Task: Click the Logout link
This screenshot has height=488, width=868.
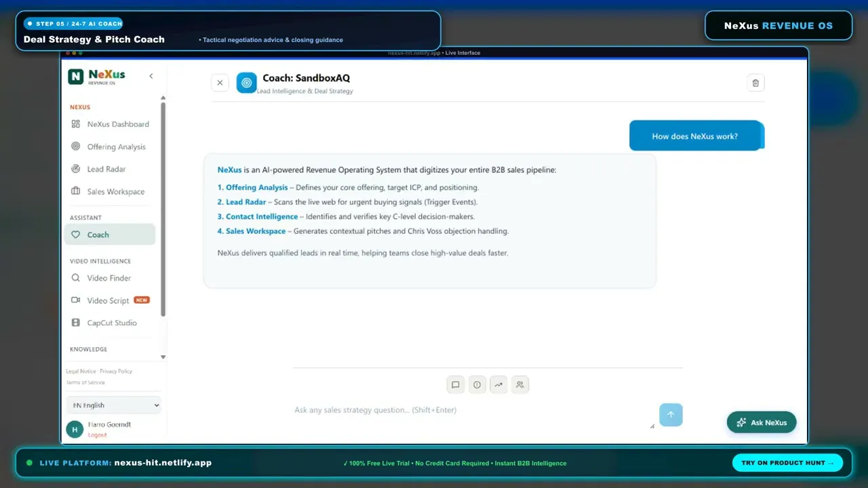Action: tap(98, 434)
